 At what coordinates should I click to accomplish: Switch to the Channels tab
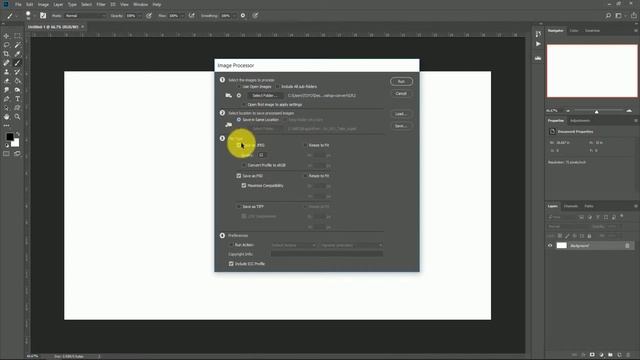point(571,206)
